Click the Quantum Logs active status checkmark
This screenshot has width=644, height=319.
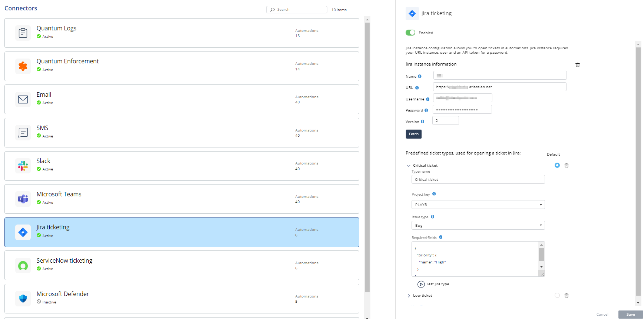39,36
